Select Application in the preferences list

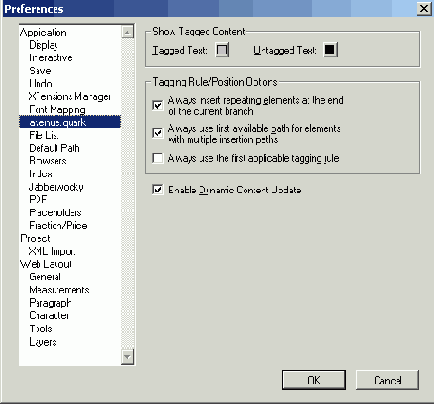43,32
